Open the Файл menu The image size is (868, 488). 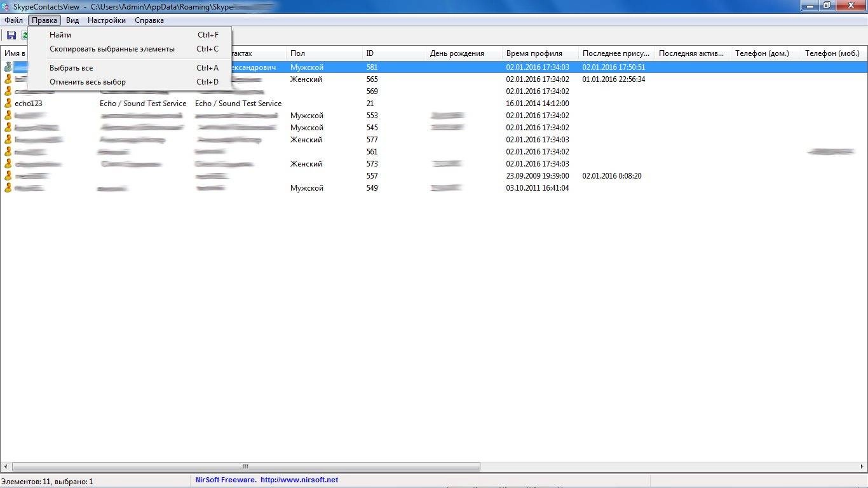click(x=13, y=20)
